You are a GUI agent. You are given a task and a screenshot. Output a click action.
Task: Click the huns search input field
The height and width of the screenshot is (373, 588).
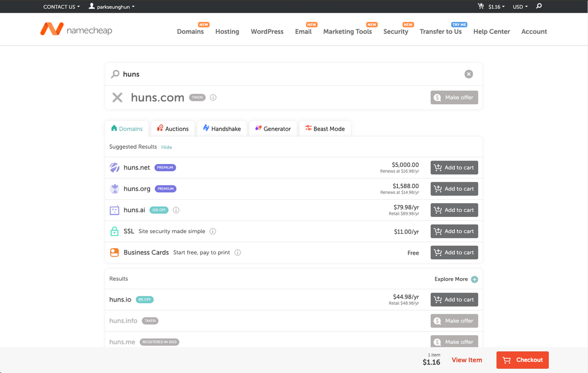pyautogui.click(x=292, y=74)
